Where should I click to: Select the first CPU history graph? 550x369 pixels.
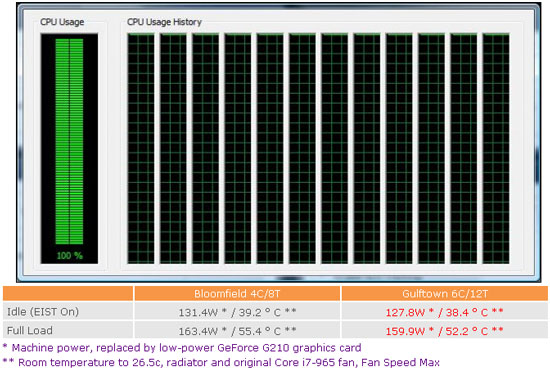pos(141,148)
